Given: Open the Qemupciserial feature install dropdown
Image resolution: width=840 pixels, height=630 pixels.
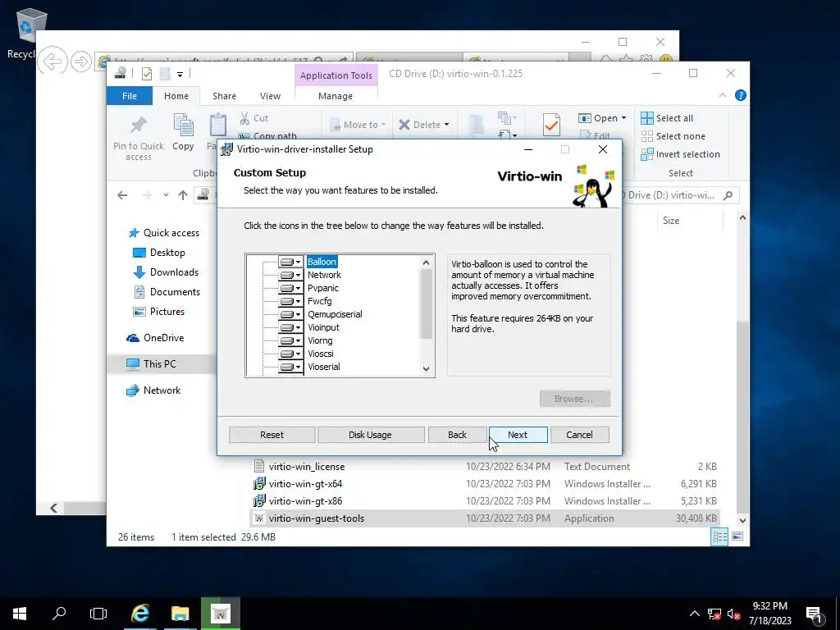Looking at the screenshot, I should (x=290, y=314).
